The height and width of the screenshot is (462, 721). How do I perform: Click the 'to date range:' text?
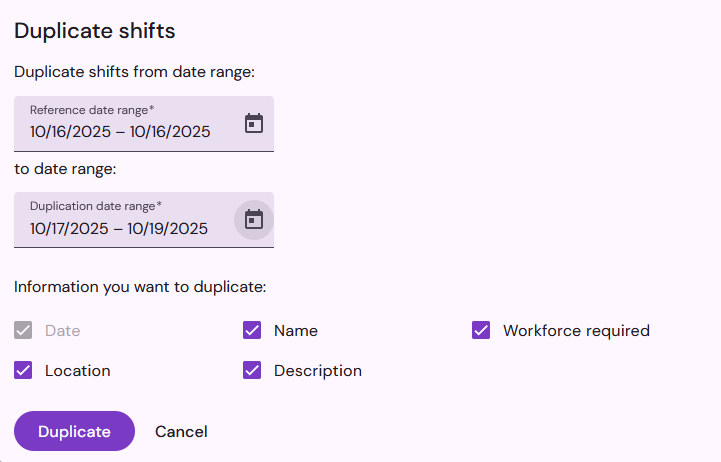(65, 169)
